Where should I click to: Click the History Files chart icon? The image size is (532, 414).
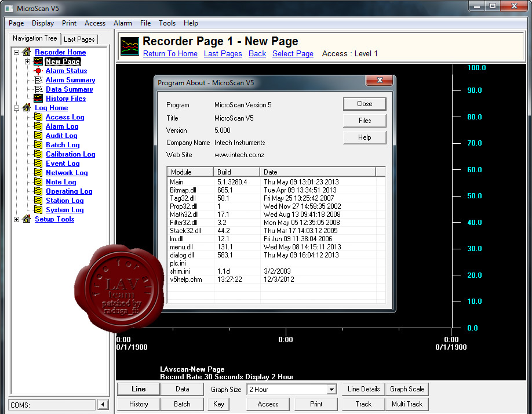[x=38, y=99]
